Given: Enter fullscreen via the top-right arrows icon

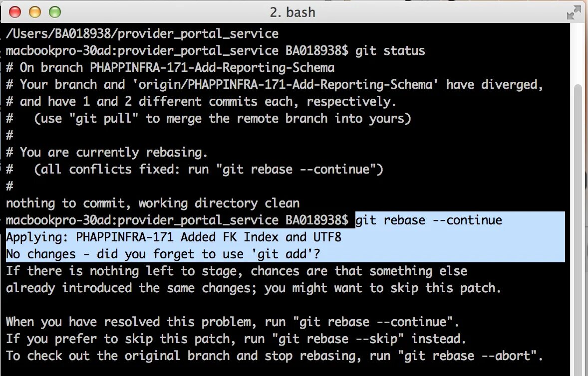Looking at the screenshot, I should click(x=574, y=13).
